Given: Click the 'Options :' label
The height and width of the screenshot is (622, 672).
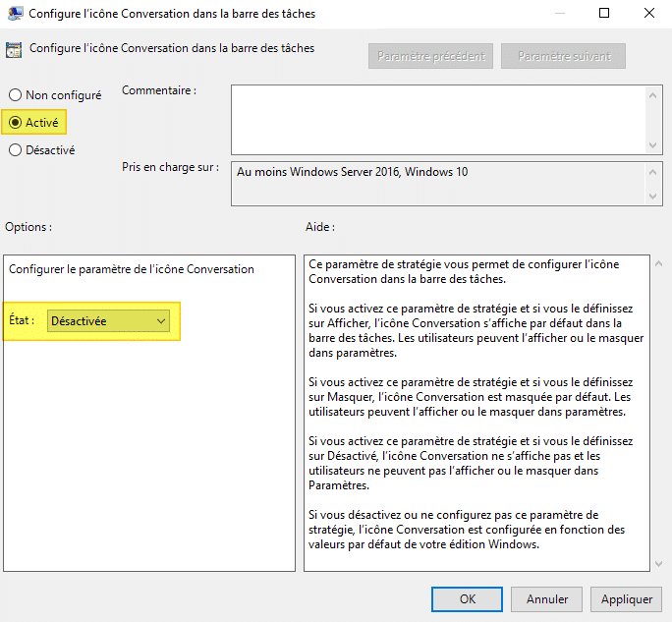Looking at the screenshot, I should pyautogui.click(x=28, y=227).
